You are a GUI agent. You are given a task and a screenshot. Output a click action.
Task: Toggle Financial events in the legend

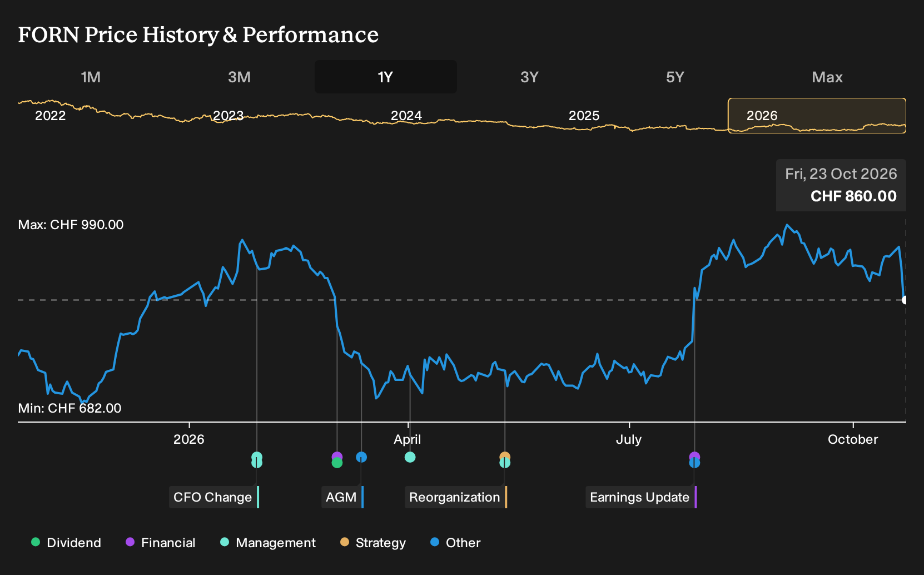161,543
